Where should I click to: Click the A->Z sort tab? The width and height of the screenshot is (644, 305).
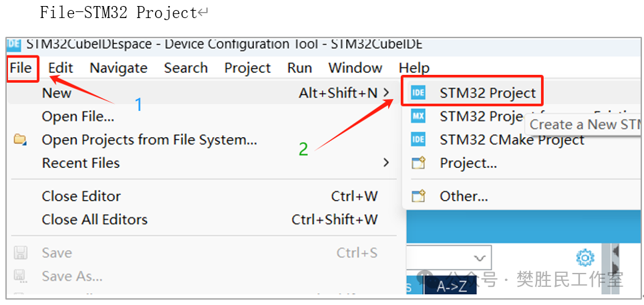(450, 286)
